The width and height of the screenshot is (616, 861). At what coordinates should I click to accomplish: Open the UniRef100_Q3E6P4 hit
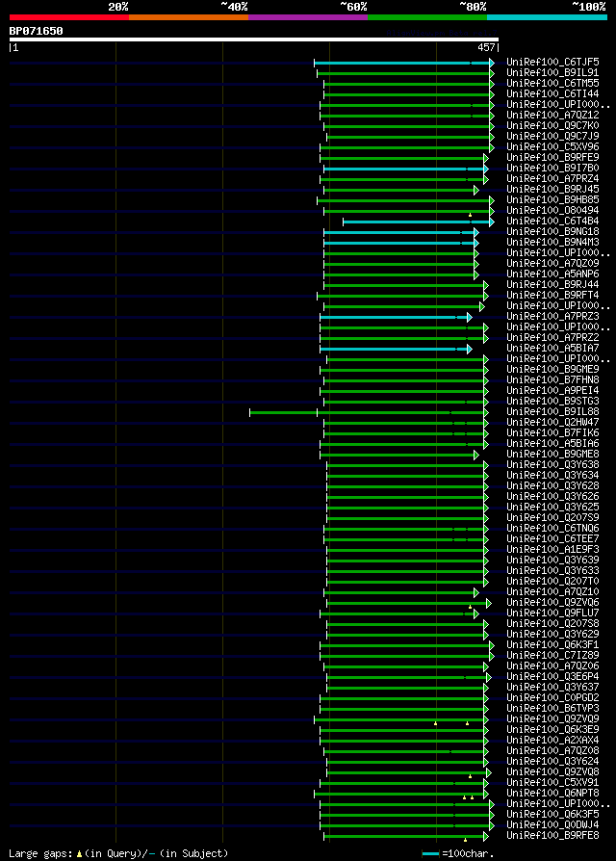coord(552,677)
